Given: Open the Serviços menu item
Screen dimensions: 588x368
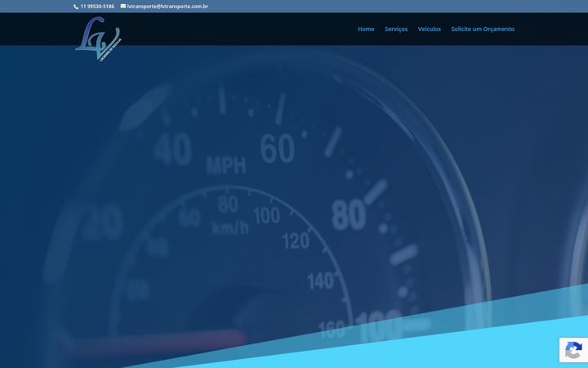Looking at the screenshot, I should click(x=396, y=29).
